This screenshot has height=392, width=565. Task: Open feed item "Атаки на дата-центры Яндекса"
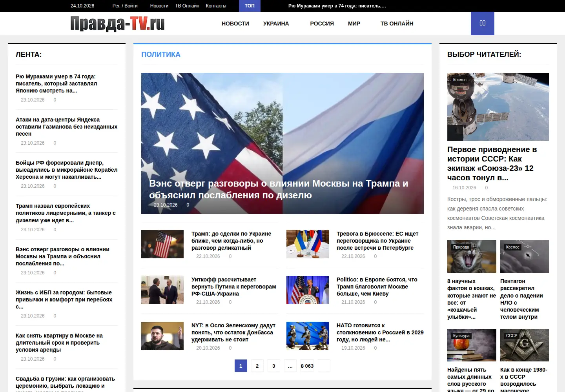(67, 127)
